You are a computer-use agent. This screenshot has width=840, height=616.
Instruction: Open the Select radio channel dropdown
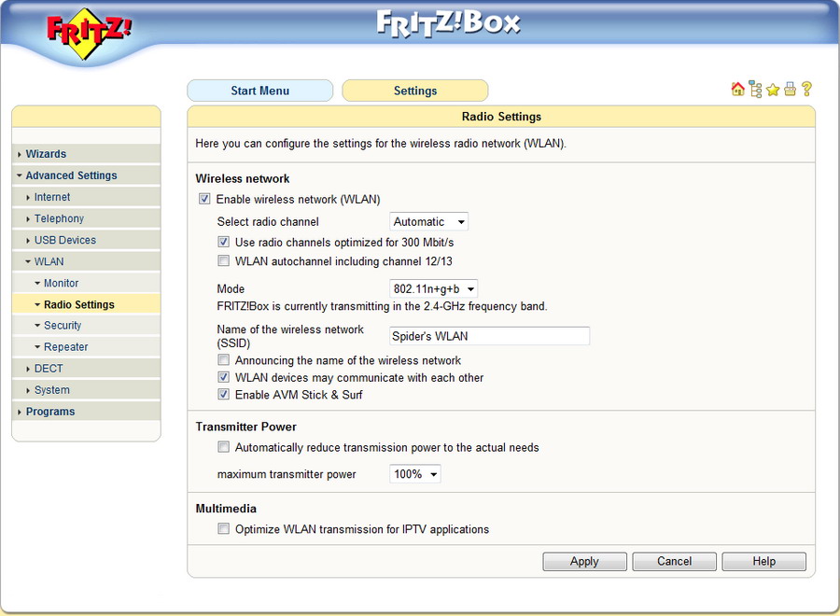click(428, 222)
